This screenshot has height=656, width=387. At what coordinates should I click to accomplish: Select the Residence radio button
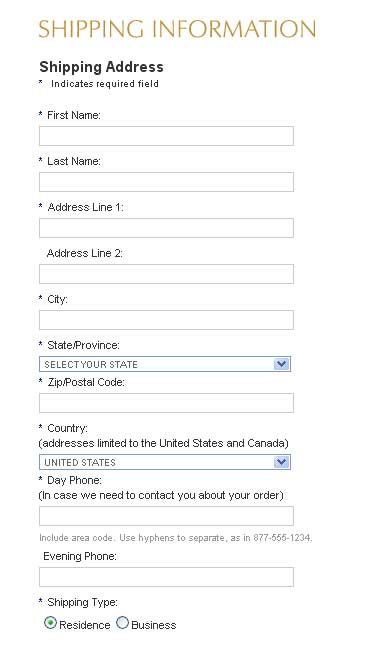(50, 623)
